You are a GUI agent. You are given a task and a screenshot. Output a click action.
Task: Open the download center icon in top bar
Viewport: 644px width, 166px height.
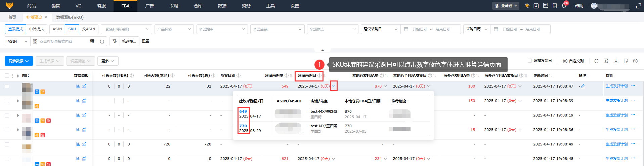point(536,6)
